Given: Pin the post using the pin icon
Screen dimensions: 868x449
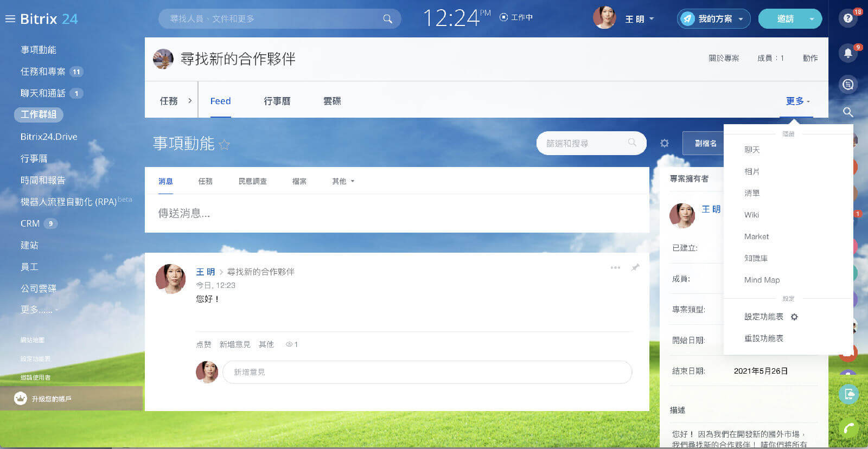Looking at the screenshot, I should 635,267.
